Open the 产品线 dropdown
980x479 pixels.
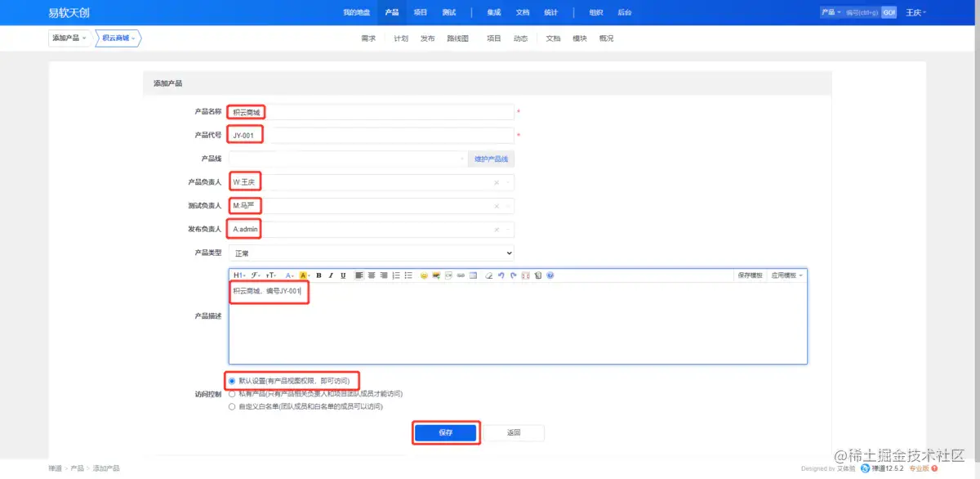pos(348,159)
